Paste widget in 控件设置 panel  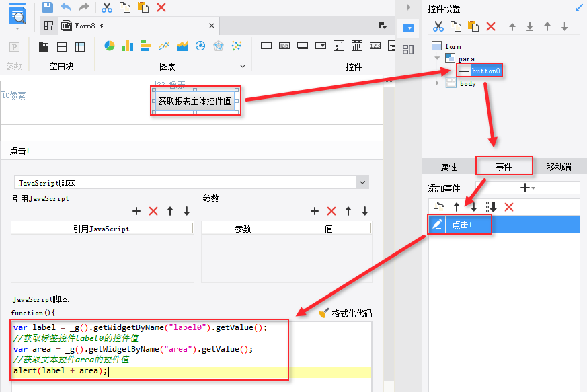(473, 26)
